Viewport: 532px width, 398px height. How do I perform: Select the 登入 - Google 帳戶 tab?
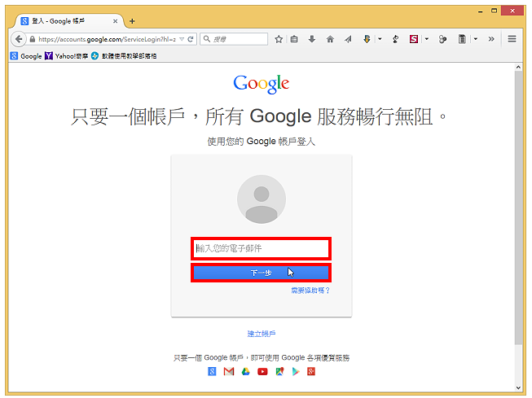pyautogui.click(x=68, y=21)
